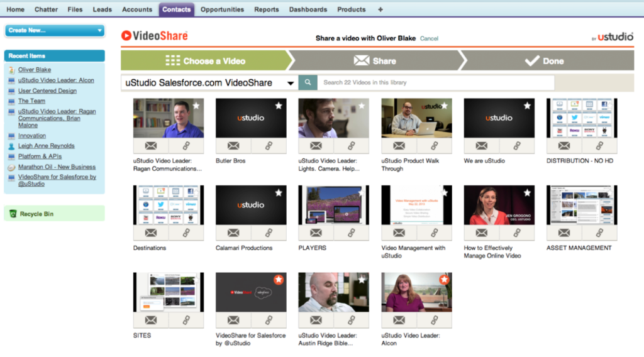Screen dimensions: 644x357
Task: Open Leigh Anne Reynolds recent item
Action: (x=47, y=146)
